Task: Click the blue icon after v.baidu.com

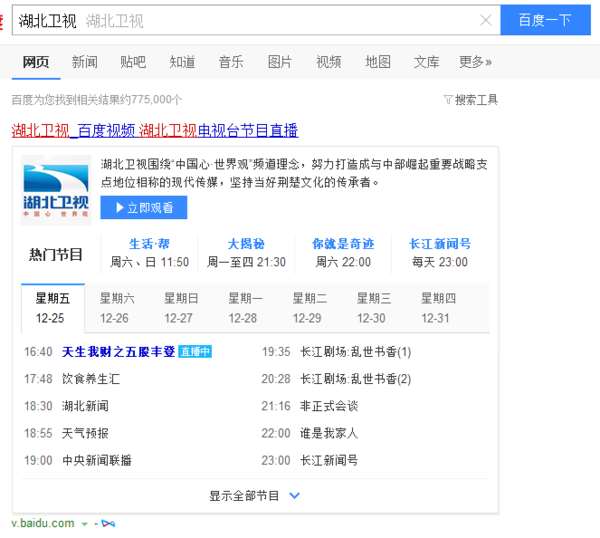Action: (x=108, y=524)
